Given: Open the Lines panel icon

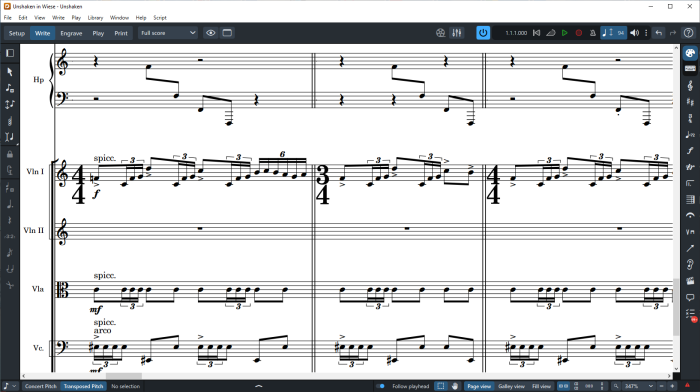Looking at the screenshot, I should point(690,248).
